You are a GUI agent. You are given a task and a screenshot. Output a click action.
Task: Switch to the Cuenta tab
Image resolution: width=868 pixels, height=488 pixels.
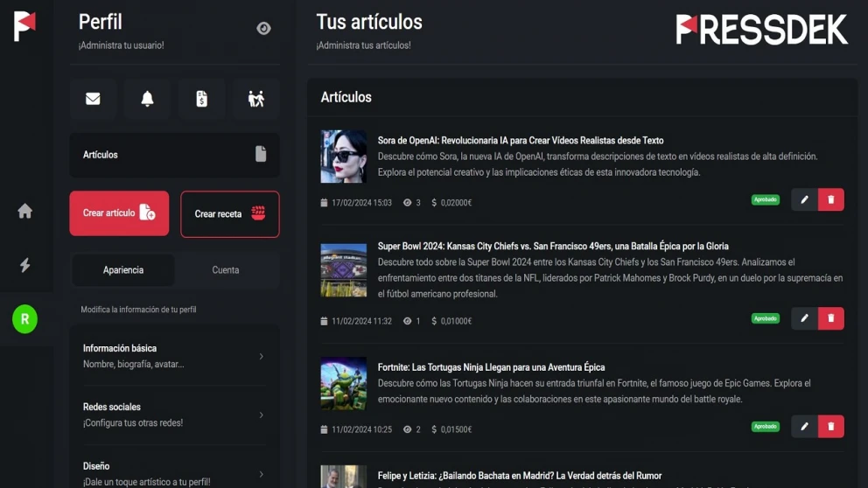click(x=225, y=270)
